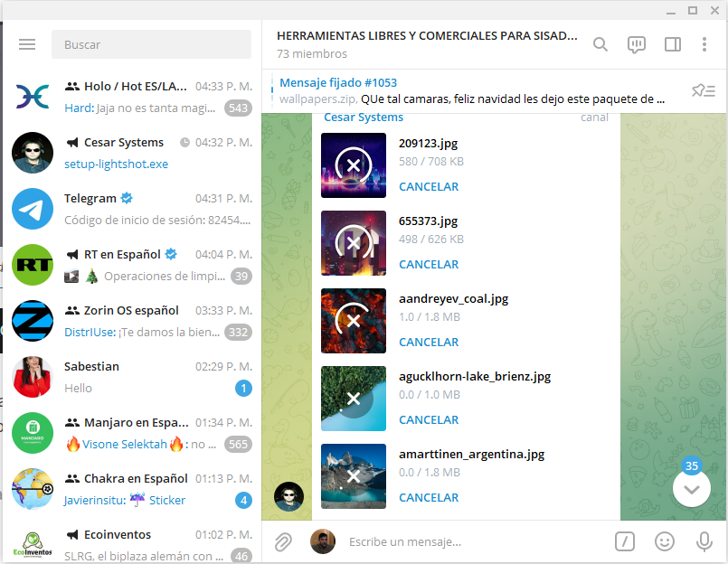The image size is (728, 564).
Task: Open the bot commands slash icon
Action: click(625, 541)
